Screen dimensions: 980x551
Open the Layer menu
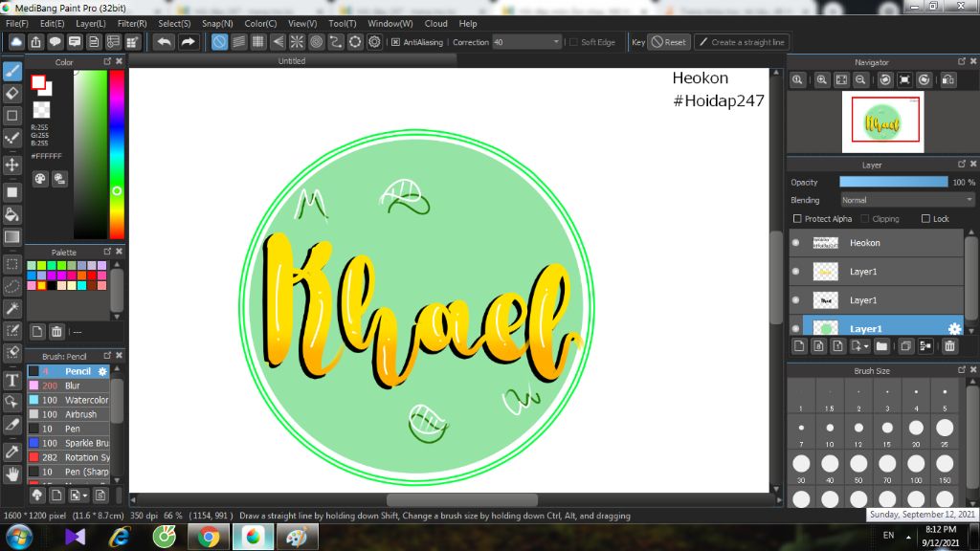(91, 24)
